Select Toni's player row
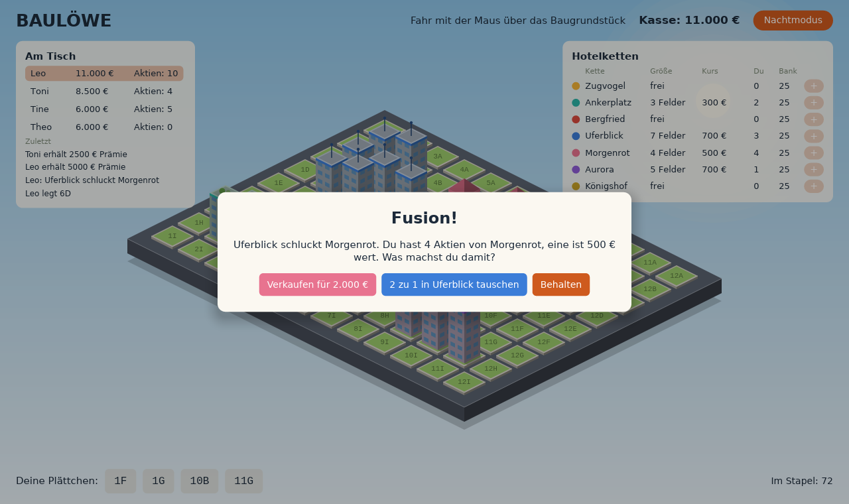Screen dimensions: 849x504 point(104,92)
